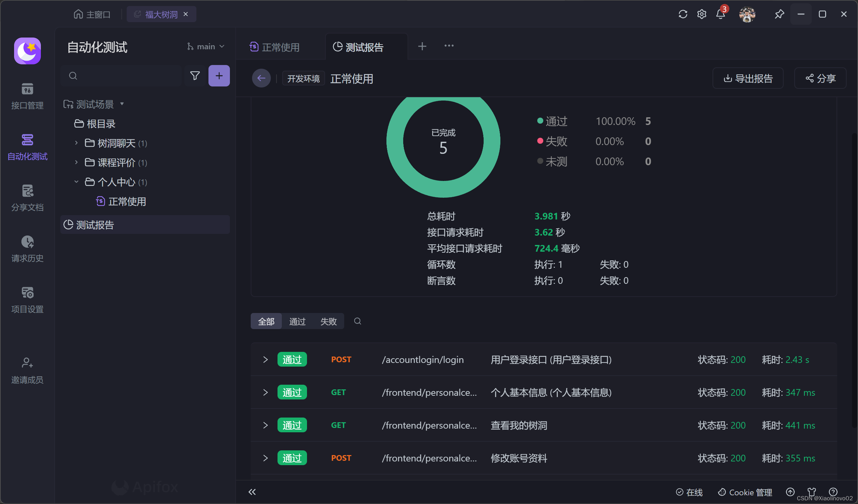Click the pin window icon
858x504 pixels.
(779, 14)
